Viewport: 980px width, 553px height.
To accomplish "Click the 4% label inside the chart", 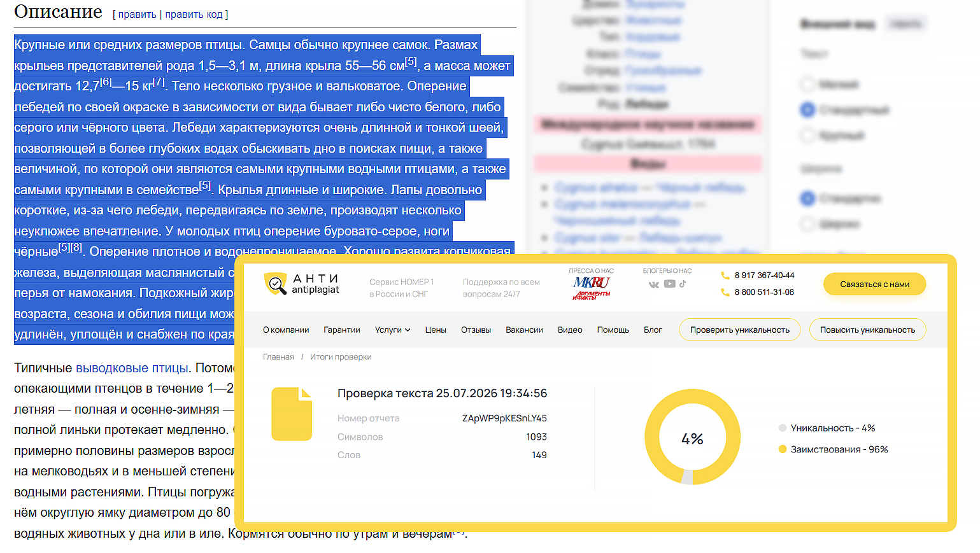I will point(692,438).
